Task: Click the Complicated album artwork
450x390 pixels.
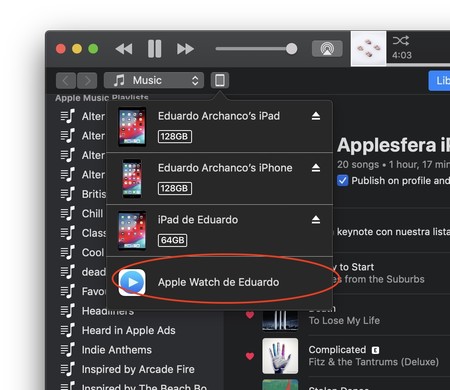Action: [x=280, y=356]
